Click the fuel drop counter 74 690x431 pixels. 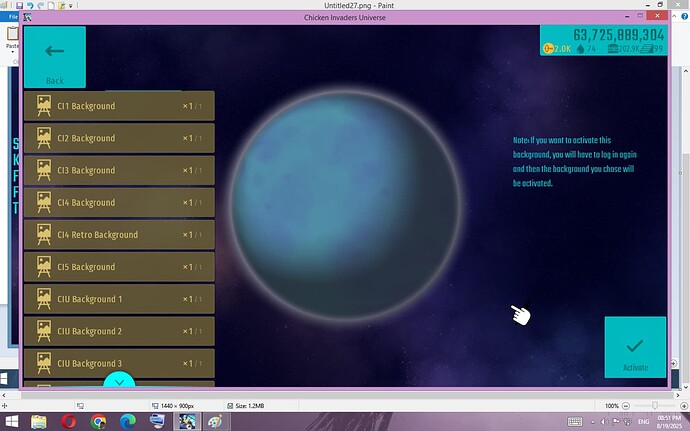click(587, 48)
